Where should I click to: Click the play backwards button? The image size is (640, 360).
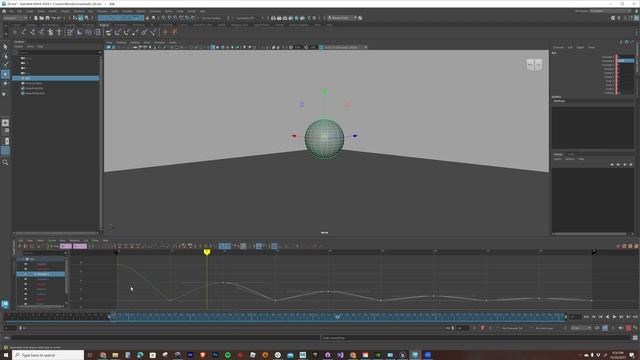[x=607, y=317]
